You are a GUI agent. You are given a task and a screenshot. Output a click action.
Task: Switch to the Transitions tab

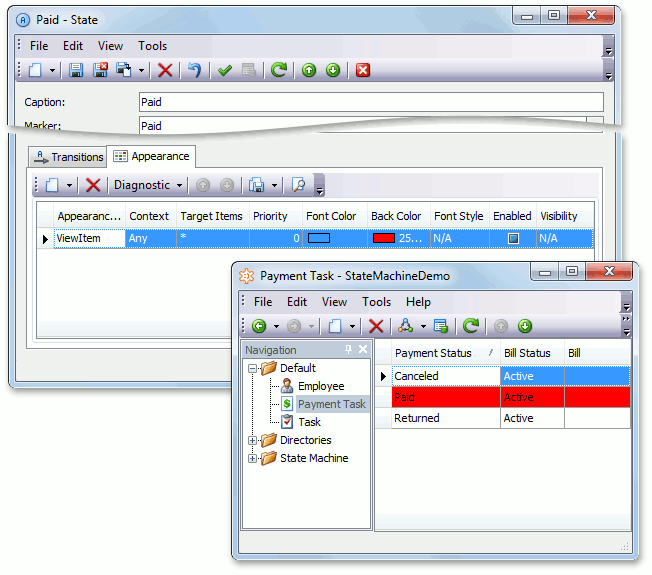(x=68, y=157)
